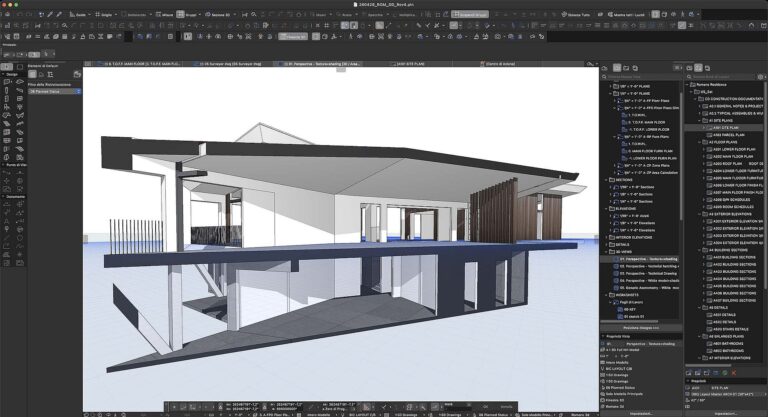768x417 pixels.
Task: Select the A102 PARCEL PLAN layout
Action: click(x=729, y=135)
